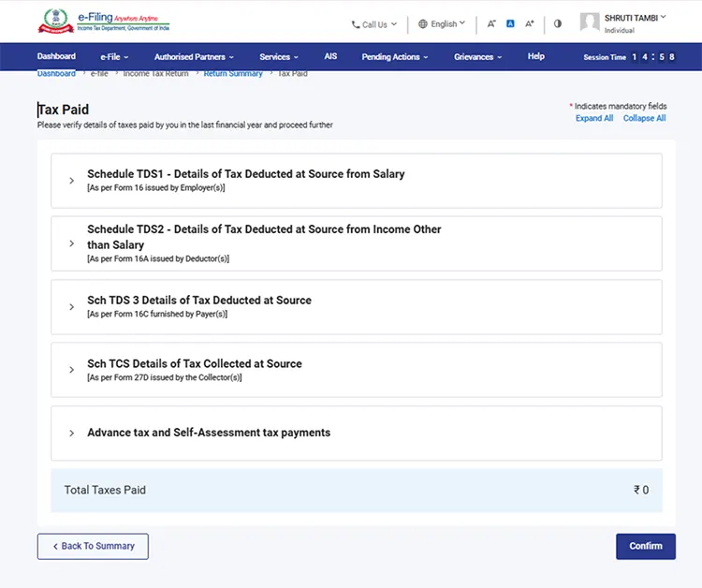The image size is (702, 588).
Task: Reset font size with default A icon
Action: tap(510, 23)
